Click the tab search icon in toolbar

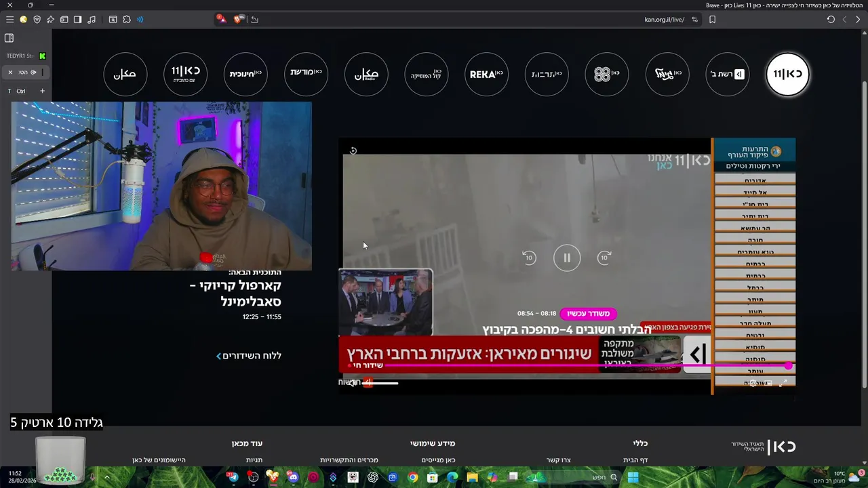pos(113,20)
